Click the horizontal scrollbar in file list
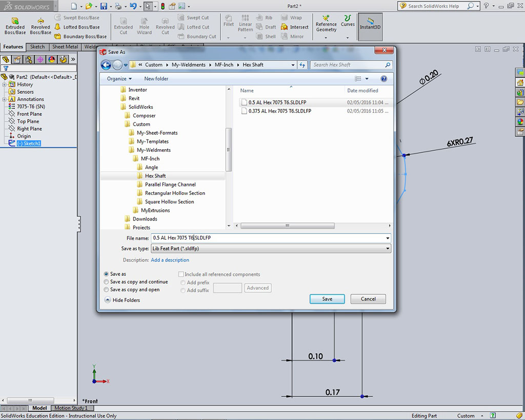The image size is (525, 420). [287, 226]
